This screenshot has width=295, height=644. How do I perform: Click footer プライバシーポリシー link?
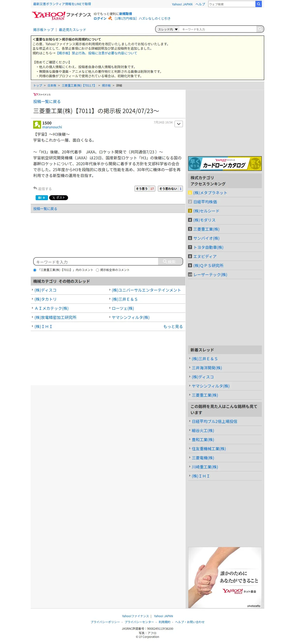105,622
